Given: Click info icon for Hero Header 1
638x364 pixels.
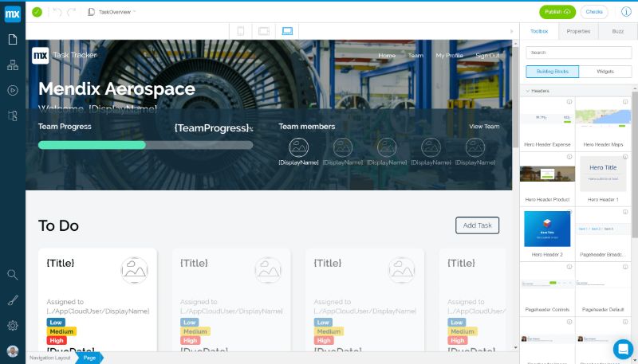Looking at the screenshot, I should tap(625, 157).
